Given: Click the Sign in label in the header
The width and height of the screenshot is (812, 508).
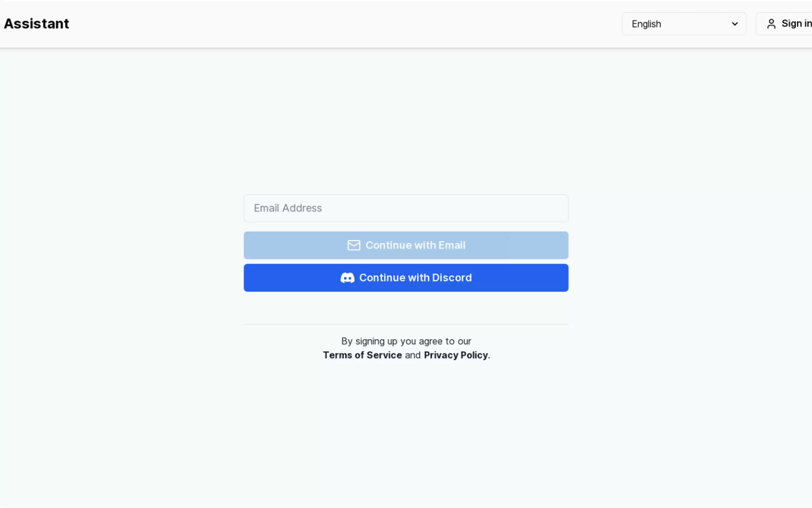Looking at the screenshot, I should (x=797, y=24).
